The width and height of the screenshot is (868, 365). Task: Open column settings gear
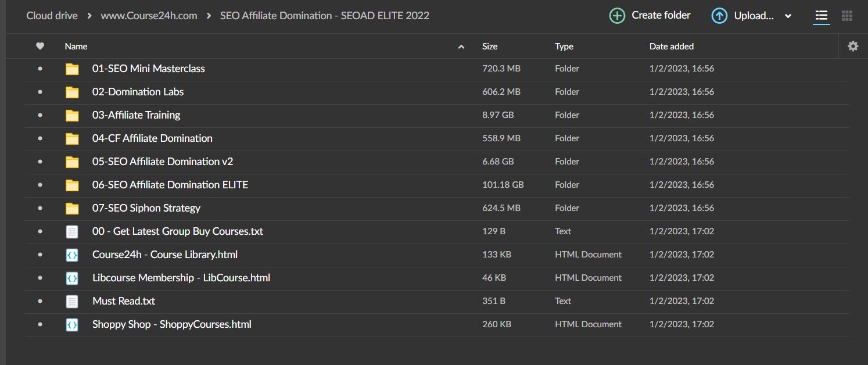tap(852, 46)
